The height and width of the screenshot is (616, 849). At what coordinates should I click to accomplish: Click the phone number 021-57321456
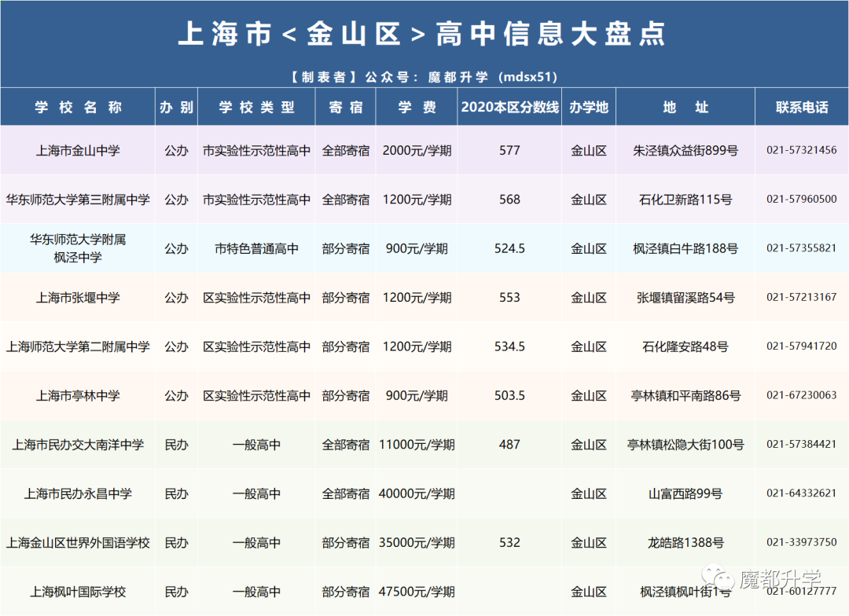(x=801, y=150)
